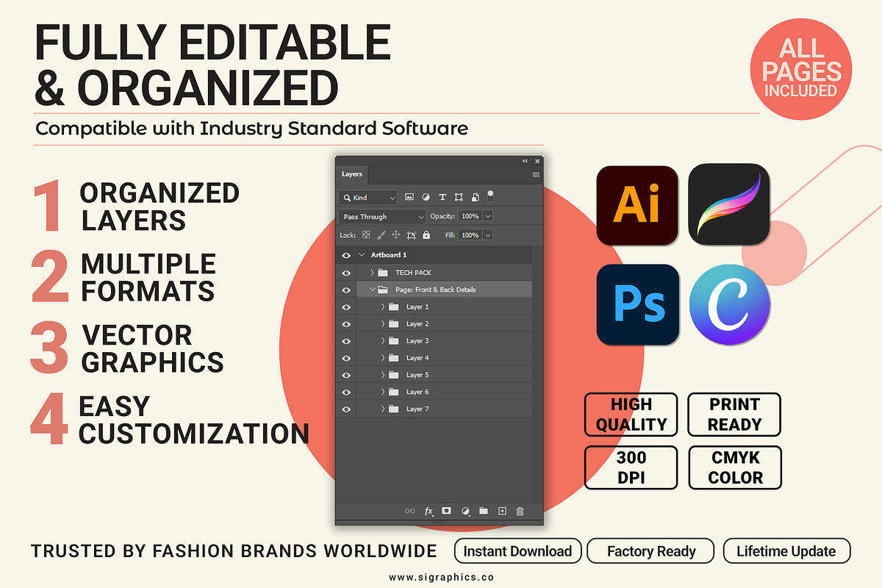882x588 pixels.
Task: Filter for shape layers icon
Action: [x=459, y=197]
